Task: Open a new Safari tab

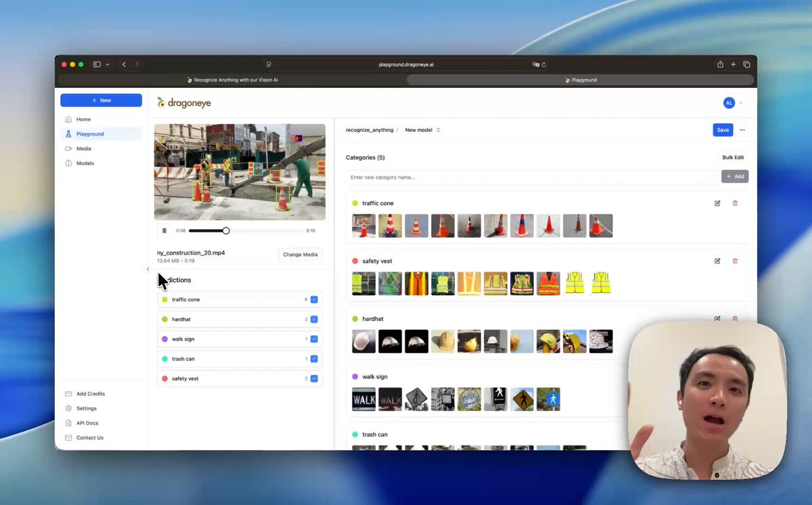Action: pyautogui.click(x=734, y=64)
